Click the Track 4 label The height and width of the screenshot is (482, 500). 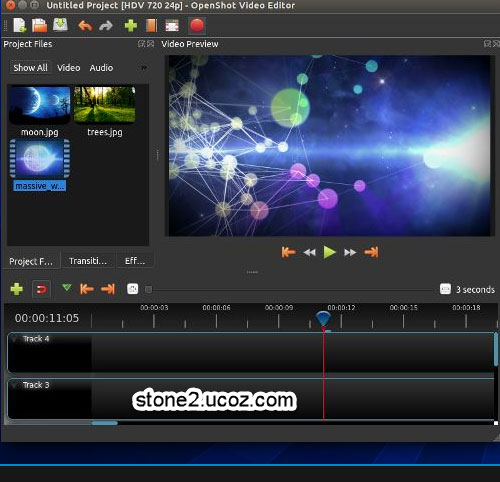[x=36, y=339]
